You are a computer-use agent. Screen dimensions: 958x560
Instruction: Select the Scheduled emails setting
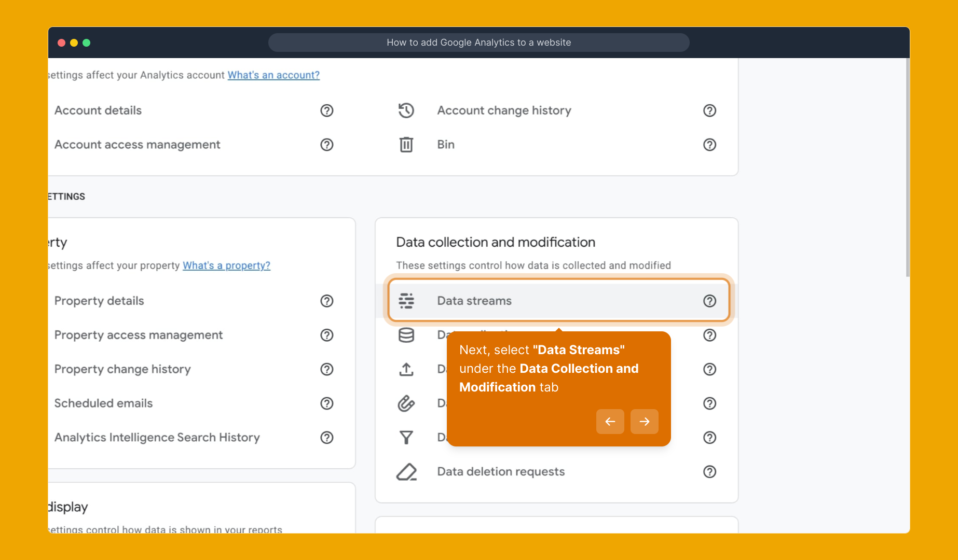103,403
